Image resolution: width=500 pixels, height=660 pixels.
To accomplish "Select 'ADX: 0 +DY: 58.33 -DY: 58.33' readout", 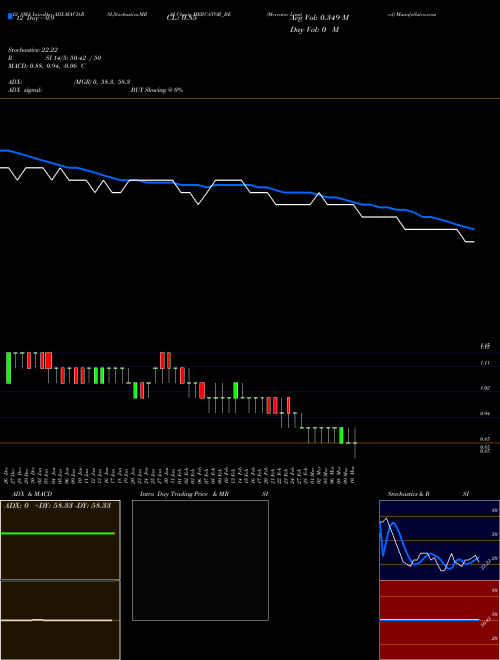I will (x=57, y=506).
